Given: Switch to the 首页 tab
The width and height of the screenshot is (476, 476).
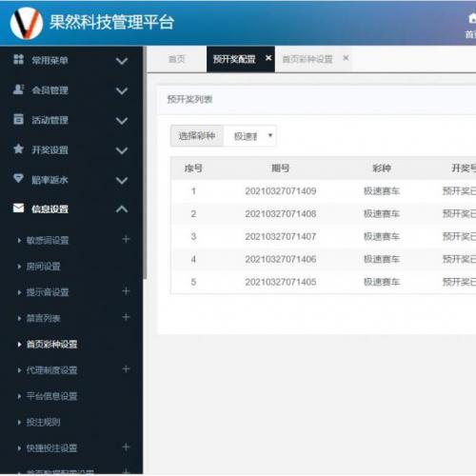Looking at the screenshot, I should pyautogui.click(x=176, y=59).
